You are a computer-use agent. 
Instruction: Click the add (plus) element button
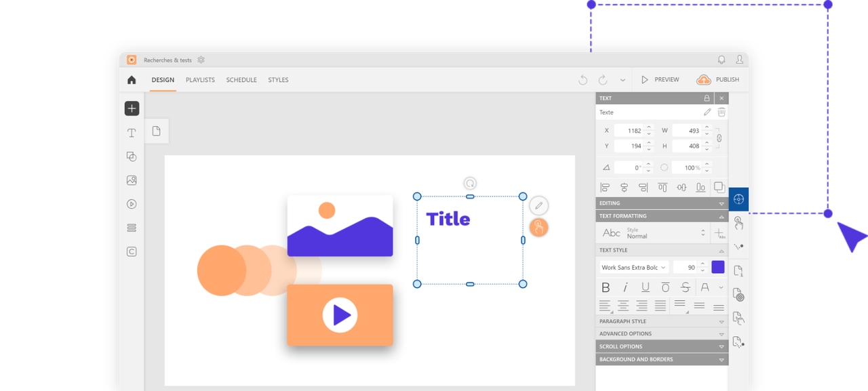tap(132, 108)
